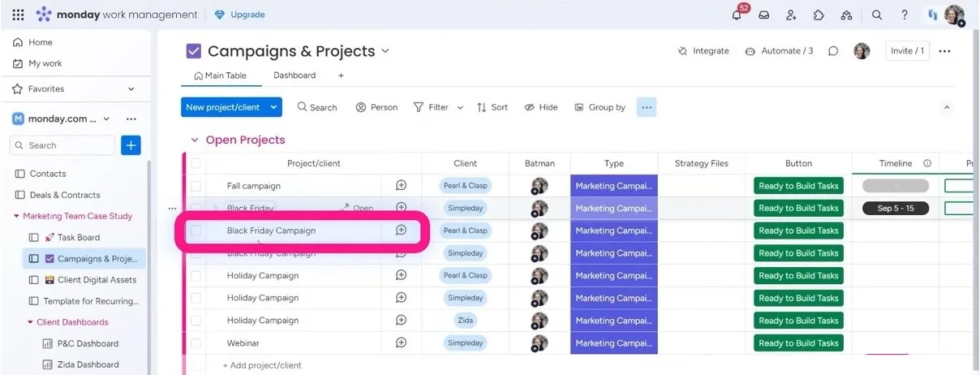Open the Fall campaign update conversation icon
This screenshot has height=375, width=980.
(x=401, y=186)
